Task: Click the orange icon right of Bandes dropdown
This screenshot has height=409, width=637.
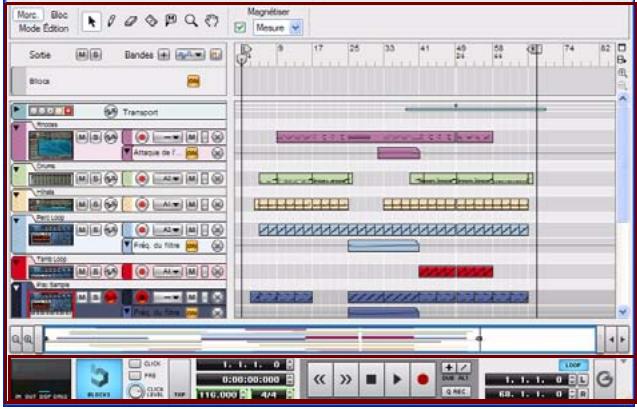Action: point(216,54)
